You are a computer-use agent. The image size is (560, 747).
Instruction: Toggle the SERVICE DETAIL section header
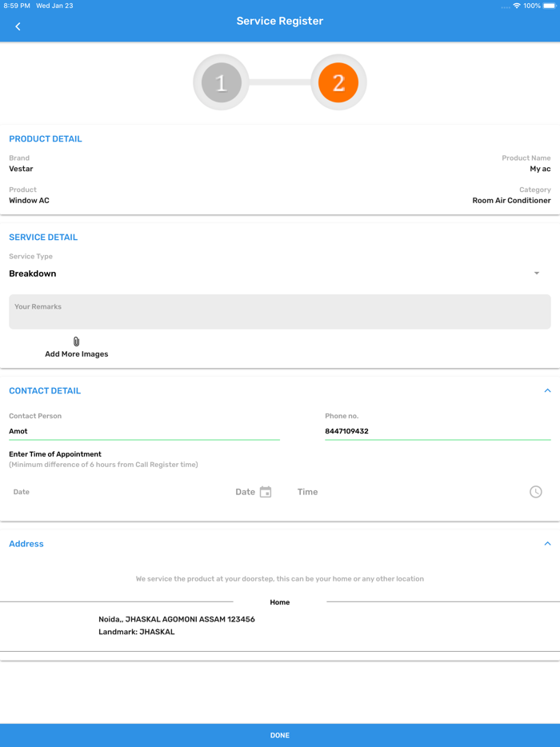click(x=42, y=237)
